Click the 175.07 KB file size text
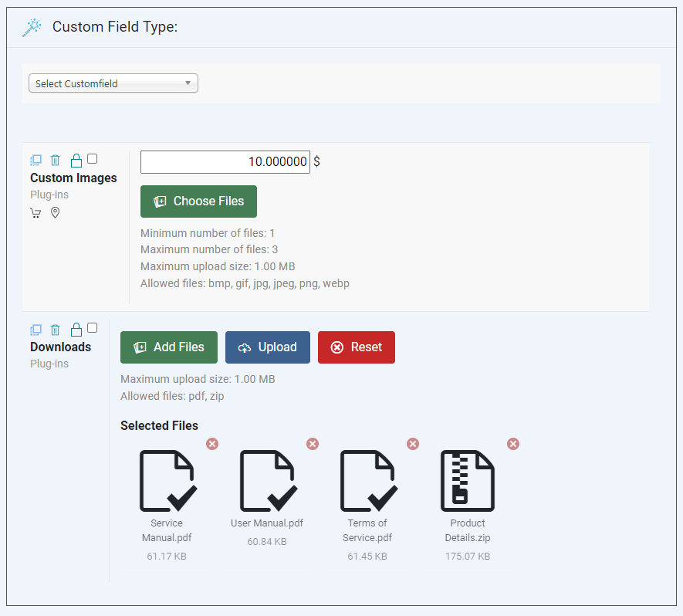The height and width of the screenshot is (616, 683). click(x=468, y=557)
